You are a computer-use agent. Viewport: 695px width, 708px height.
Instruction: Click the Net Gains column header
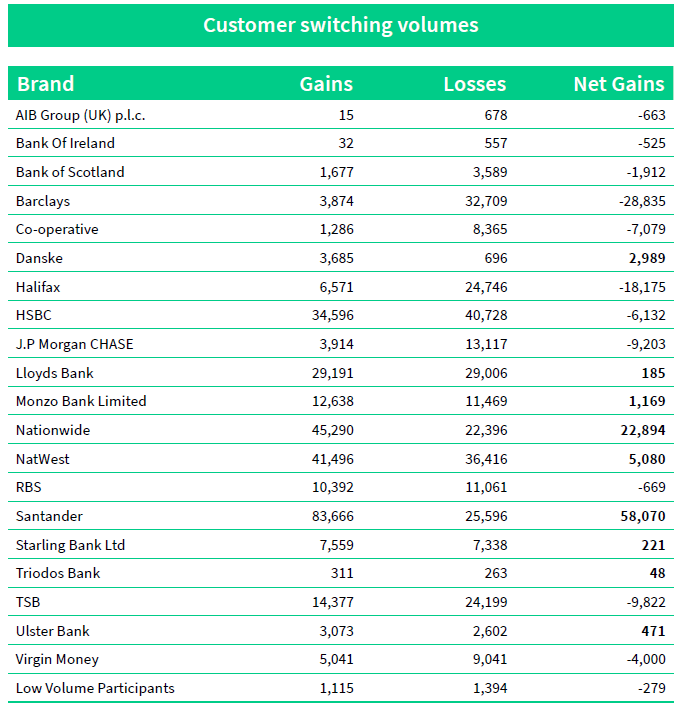click(619, 84)
